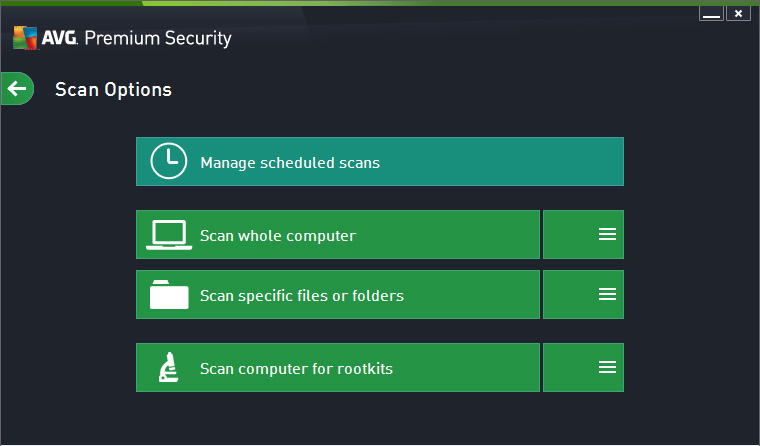The width and height of the screenshot is (760, 446).
Task: Open settings menu for Scan specific files or folders
Action: (x=583, y=294)
